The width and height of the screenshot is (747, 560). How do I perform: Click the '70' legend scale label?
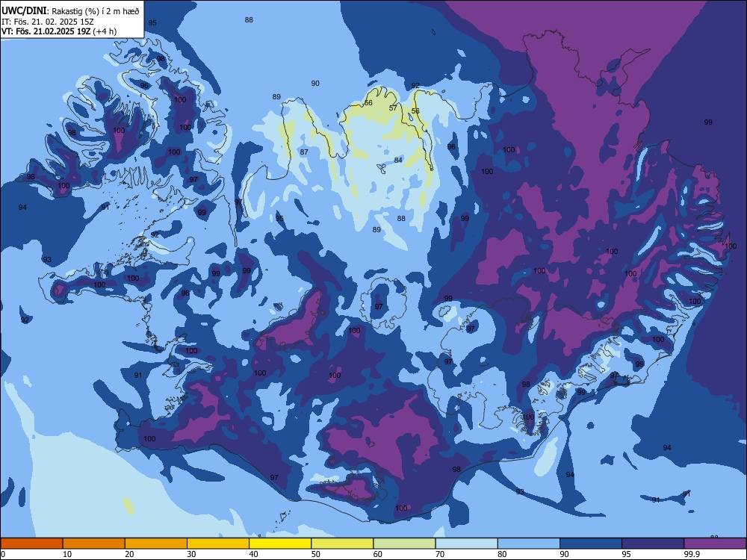coord(440,554)
